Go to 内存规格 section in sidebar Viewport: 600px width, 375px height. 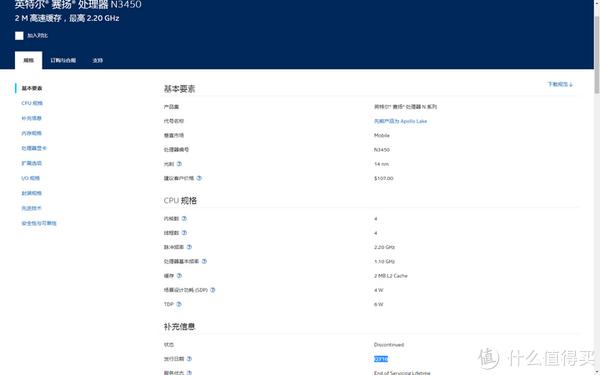(x=31, y=133)
